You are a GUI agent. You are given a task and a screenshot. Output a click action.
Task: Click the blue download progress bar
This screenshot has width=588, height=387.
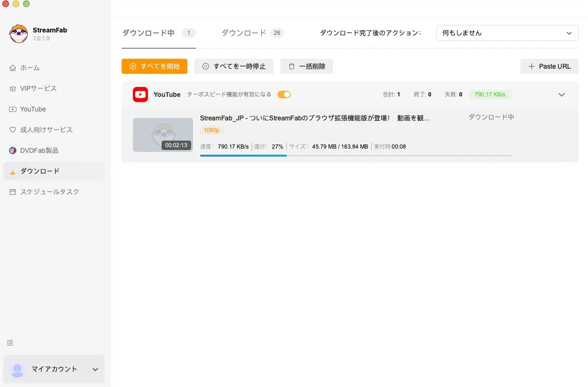[x=243, y=156]
